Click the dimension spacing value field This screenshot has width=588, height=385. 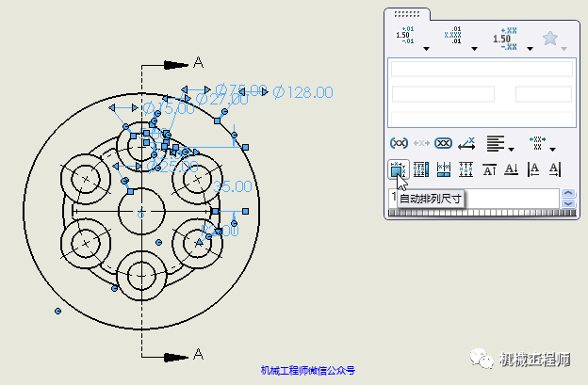point(474,199)
